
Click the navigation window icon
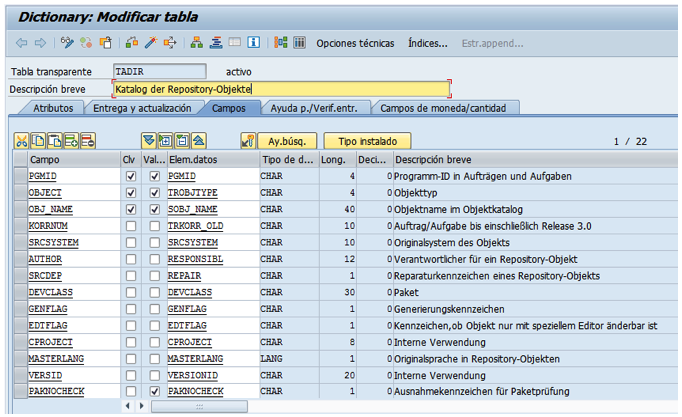tap(234, 43)
